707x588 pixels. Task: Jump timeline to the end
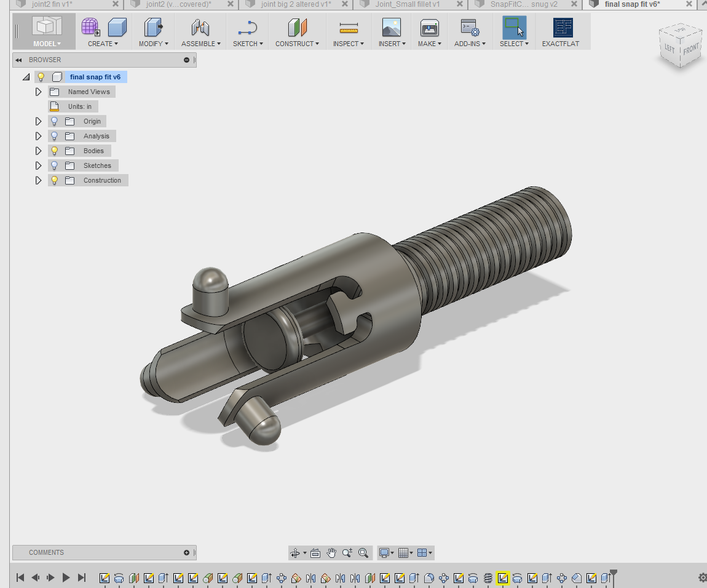tap(82, 578)
